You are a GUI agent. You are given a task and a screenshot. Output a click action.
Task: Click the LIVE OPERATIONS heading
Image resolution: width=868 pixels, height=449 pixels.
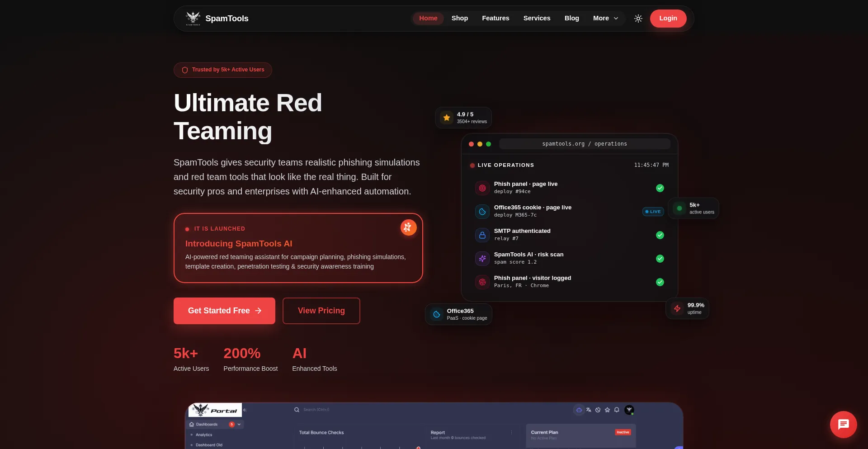pos(506,165)
